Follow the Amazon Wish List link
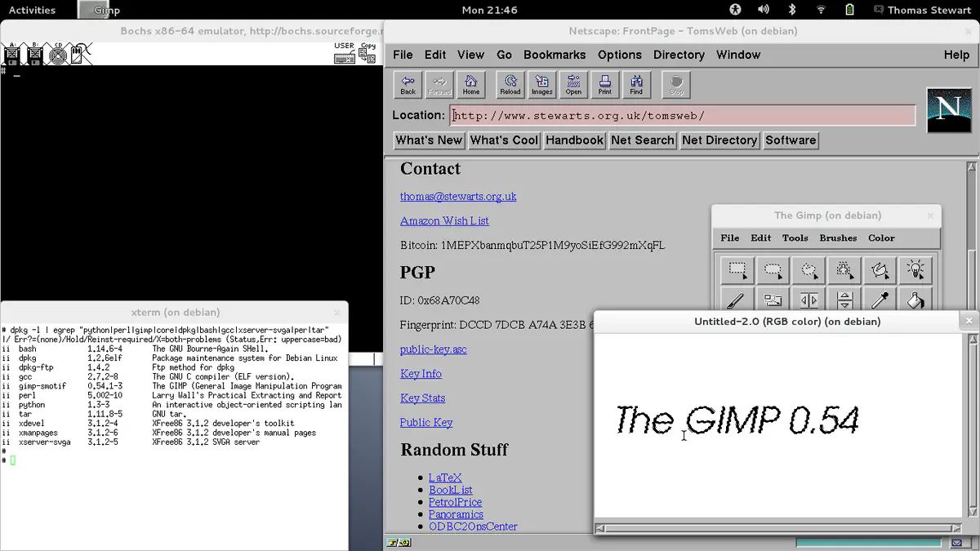Viewport: 980px width, 551px height. 444,221
